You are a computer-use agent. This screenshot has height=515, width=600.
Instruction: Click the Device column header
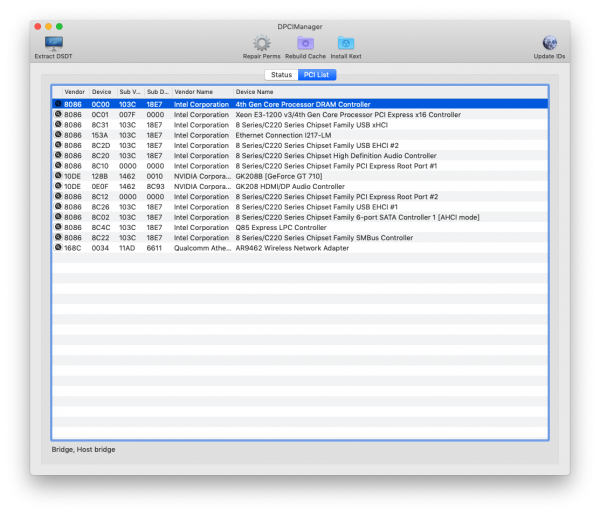(x=102, y=92)
